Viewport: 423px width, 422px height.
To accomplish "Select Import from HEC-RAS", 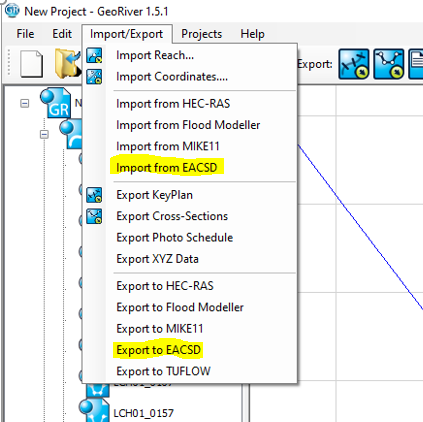I will (x=189, y=104).
